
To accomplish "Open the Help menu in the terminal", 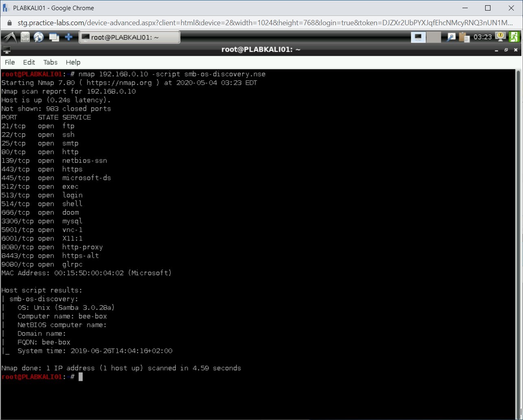I will [73, 62].
